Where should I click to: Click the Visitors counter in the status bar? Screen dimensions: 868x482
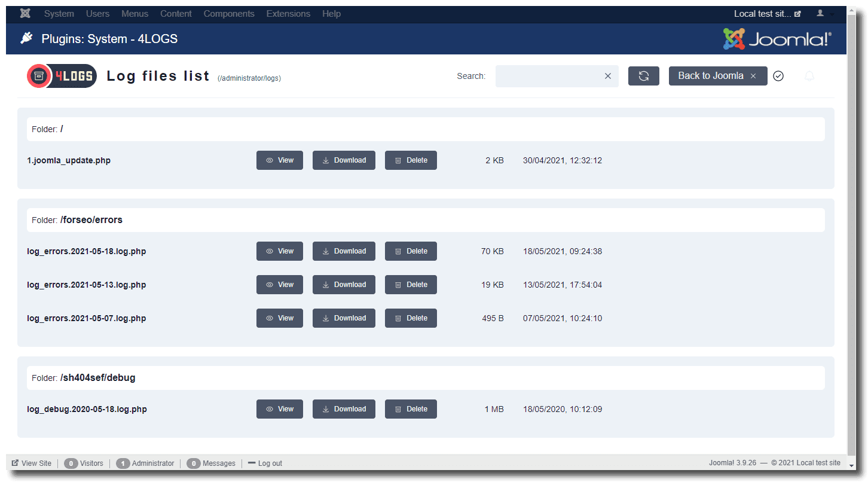coord(84,463)
